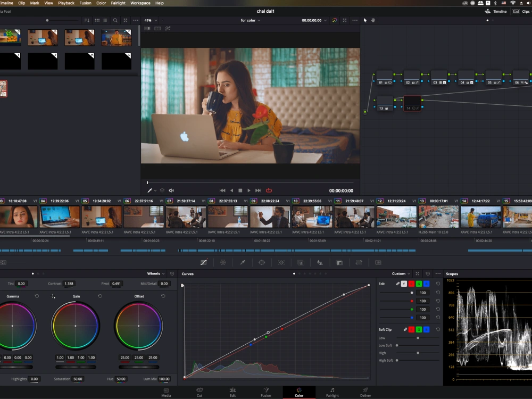The width and height of the screenshot is (532, 399).
Task: Toggle curve channel ganging link in Edit
Action: (x=397, y=284)
